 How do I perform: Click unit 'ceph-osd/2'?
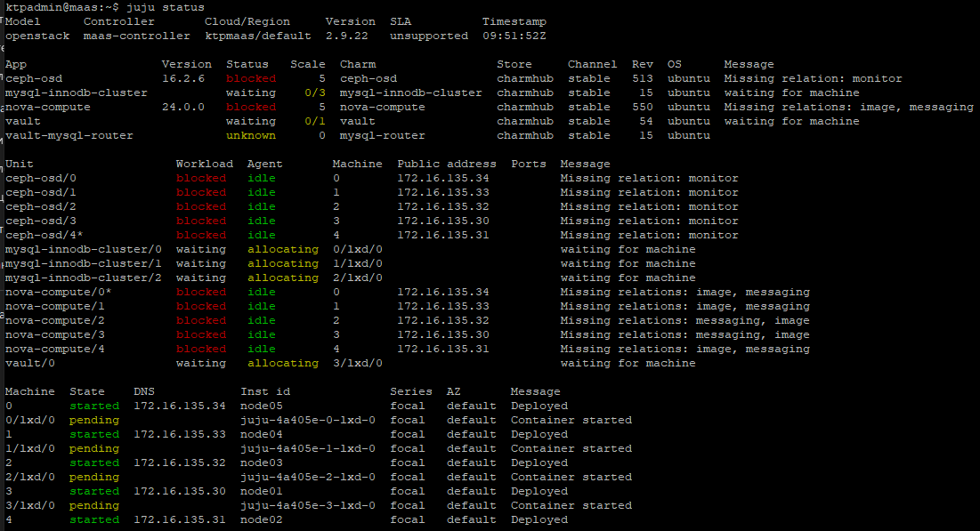click(x=41, y=206)
